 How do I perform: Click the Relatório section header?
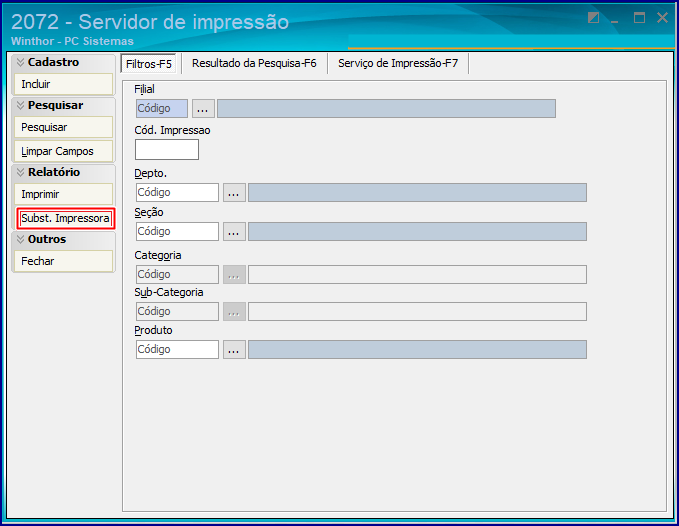click(x=64, y=172)
